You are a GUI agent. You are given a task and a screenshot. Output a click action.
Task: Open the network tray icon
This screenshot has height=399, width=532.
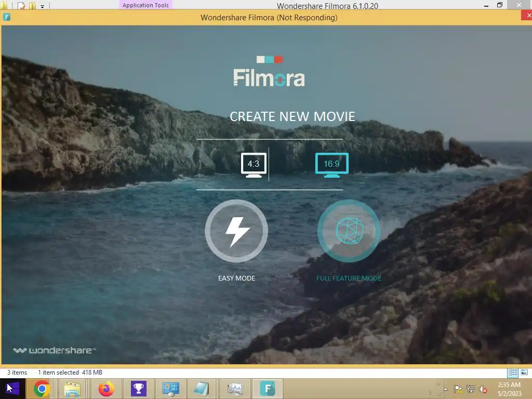point(471,389)
